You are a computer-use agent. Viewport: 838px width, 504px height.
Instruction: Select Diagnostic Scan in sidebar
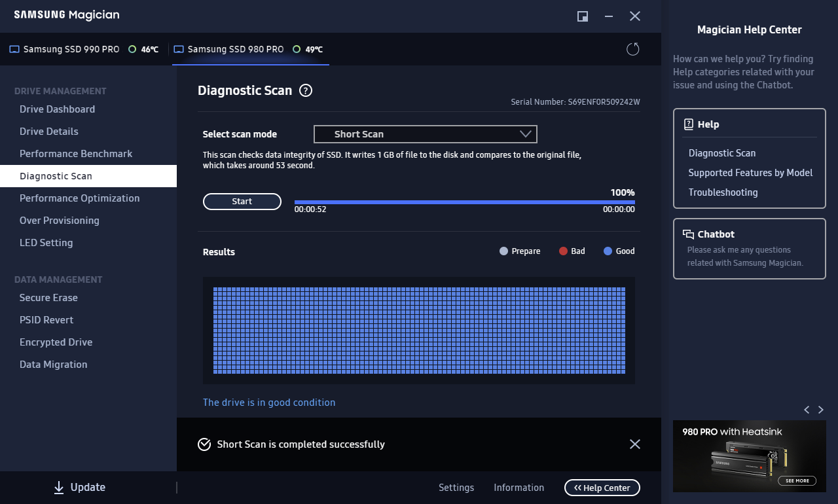(x=88, y=176)
